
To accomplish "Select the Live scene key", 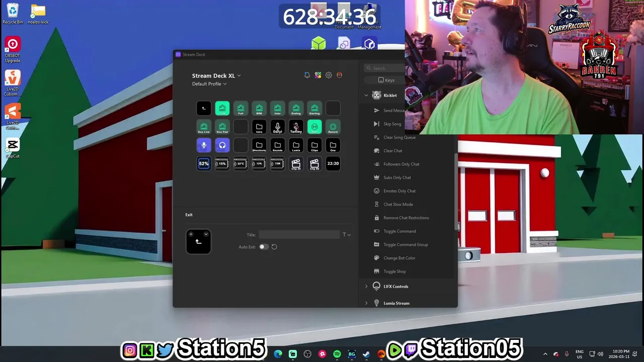I will coord(222,108).
